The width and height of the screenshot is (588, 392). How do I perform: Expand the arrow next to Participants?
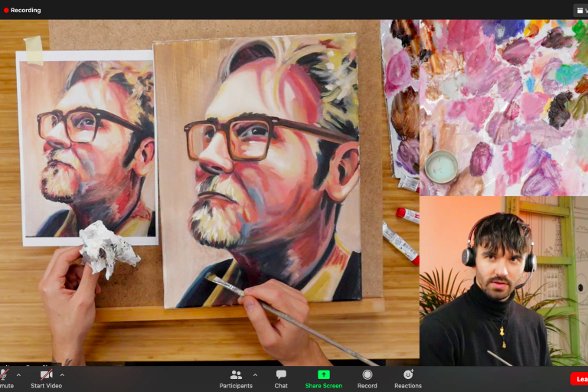(255, 375)
